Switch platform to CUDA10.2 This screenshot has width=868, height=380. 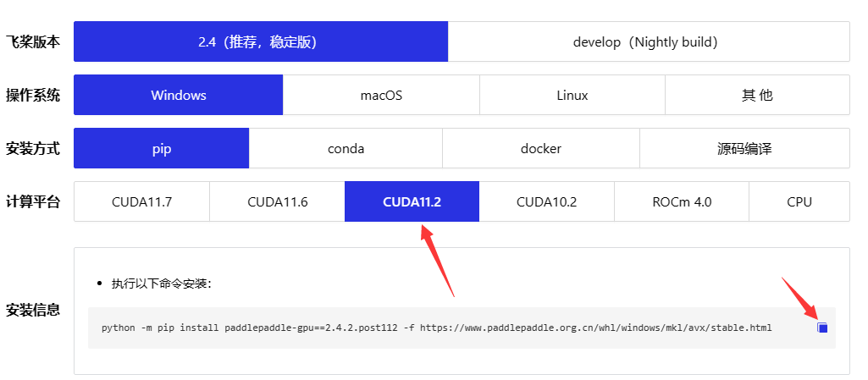pos(546,201)
